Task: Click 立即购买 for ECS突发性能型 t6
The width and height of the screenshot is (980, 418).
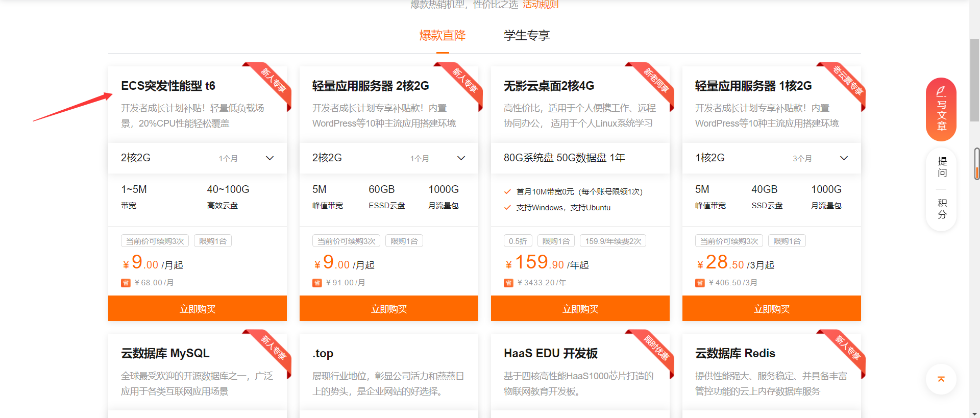Action: (x=198, y=309)
